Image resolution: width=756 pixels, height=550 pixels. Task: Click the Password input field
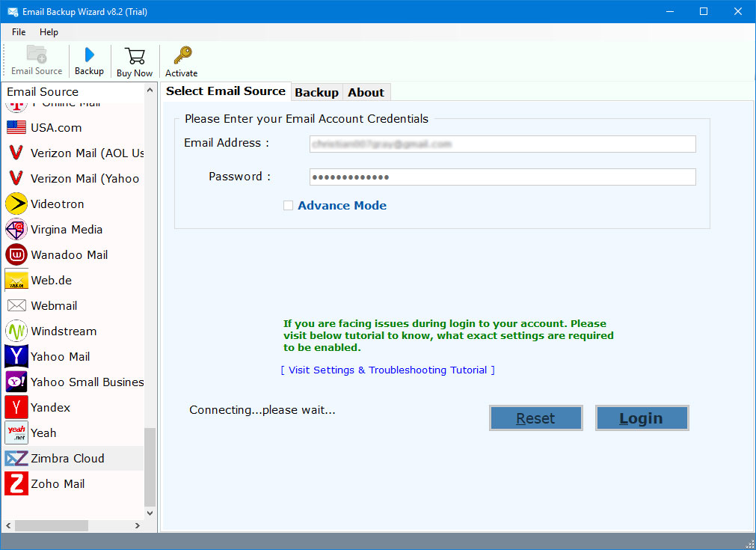click(x=503, y=177)
